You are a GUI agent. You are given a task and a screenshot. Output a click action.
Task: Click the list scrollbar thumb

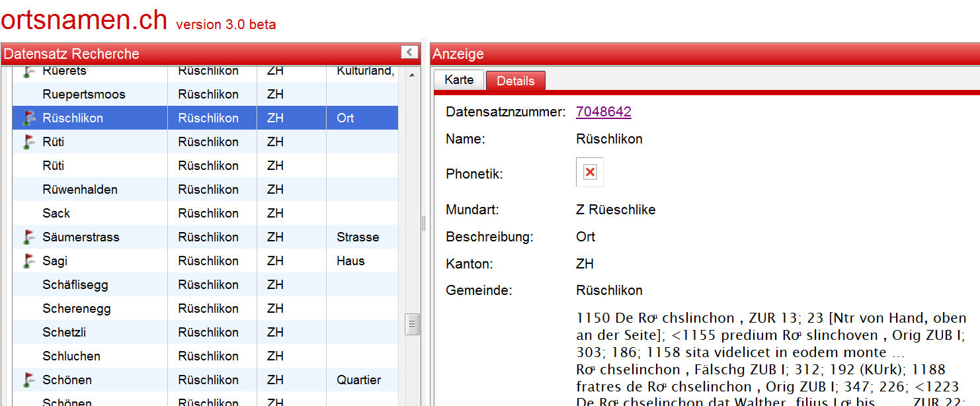[x=412, y=324]
